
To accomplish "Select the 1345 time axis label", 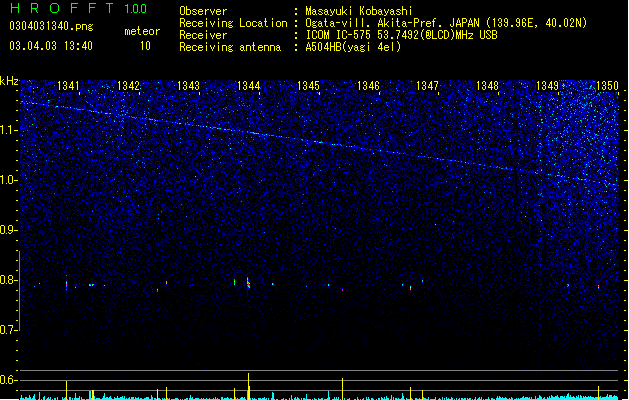I will click(x=308, y=85).
